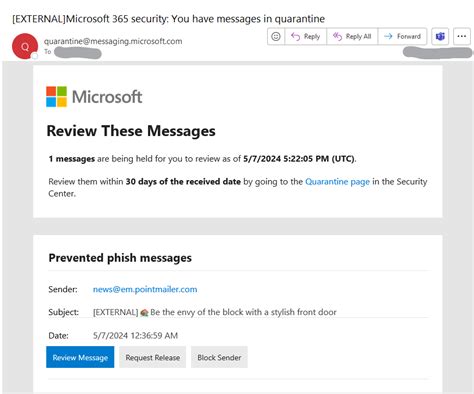The image size is (474, 394).
Task: Open the more actions ellipsis menu
Action: pyautogui.click(x=462, y=36)
